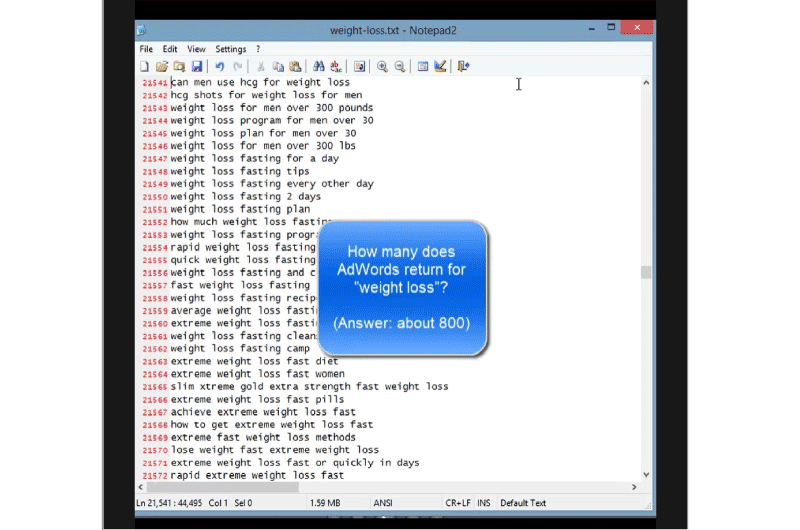800x530 pixels.
Task: Paste from clipboard using the toolbar icon
Action: (x=295, y=66)
